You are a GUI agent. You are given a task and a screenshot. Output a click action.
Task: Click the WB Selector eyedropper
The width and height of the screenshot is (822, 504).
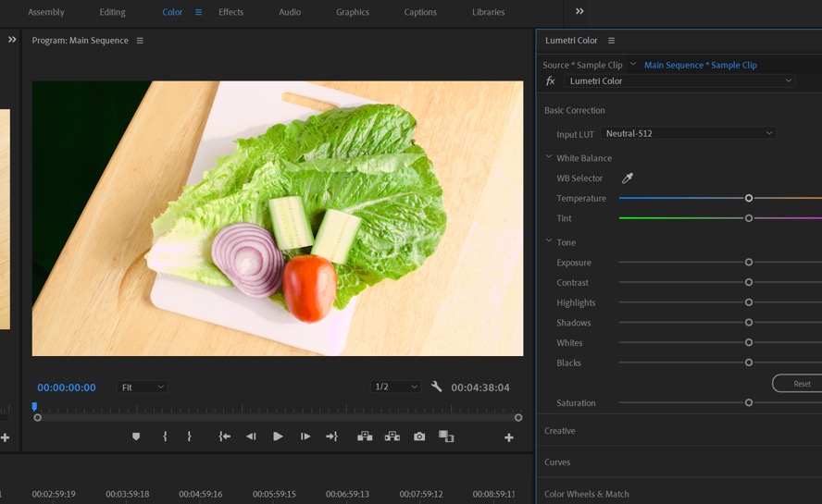pos(627,178)
